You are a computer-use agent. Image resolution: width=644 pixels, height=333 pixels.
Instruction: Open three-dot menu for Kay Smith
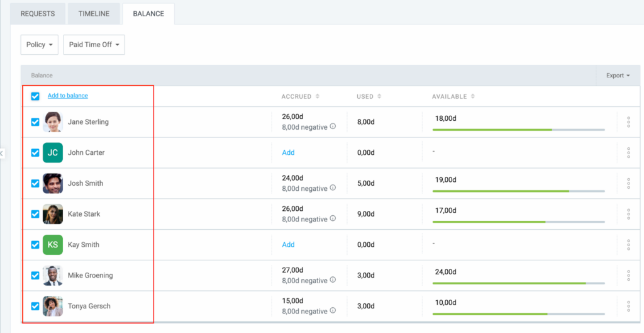click(x=628, y=245)
